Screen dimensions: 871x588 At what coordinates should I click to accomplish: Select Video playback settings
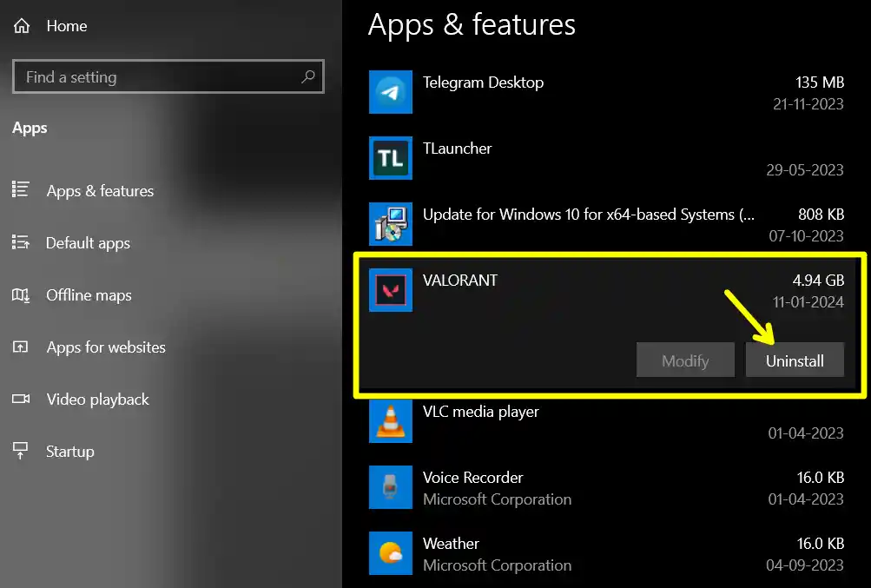(x=96, y=400)
